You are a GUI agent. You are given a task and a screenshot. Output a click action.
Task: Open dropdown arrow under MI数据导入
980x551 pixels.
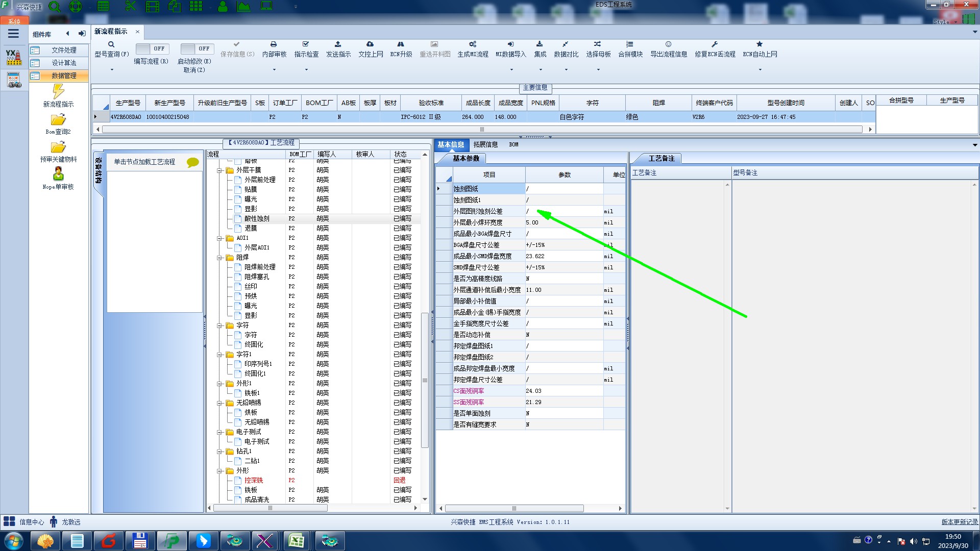(x=511, y=70)
